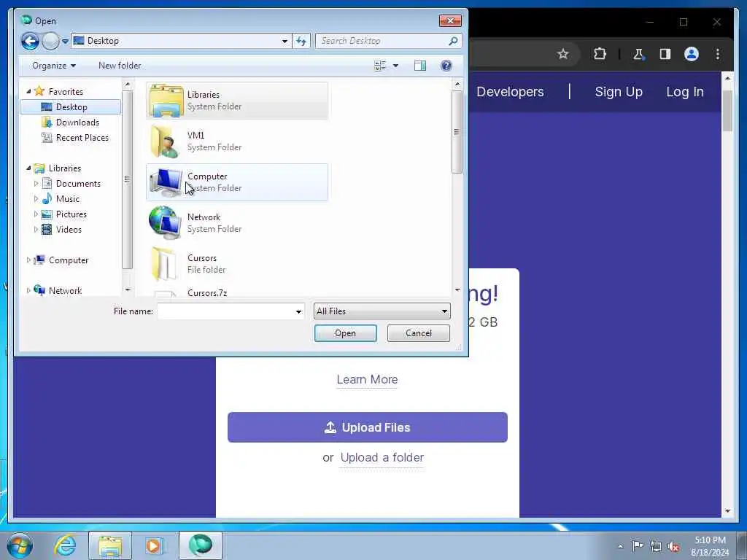747x560 pixels.
Task: Click the Forward arrow in Open dialog
Action: [50, 41]
